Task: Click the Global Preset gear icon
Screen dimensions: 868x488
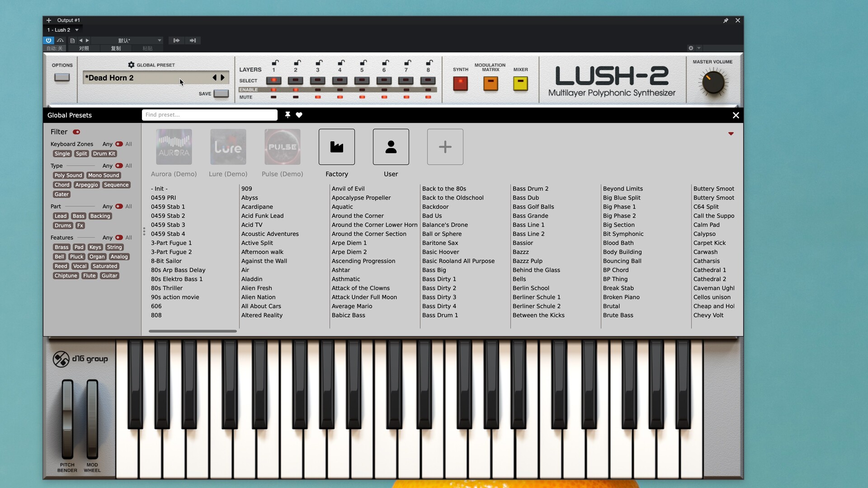Action: click(x=131, y=65)
